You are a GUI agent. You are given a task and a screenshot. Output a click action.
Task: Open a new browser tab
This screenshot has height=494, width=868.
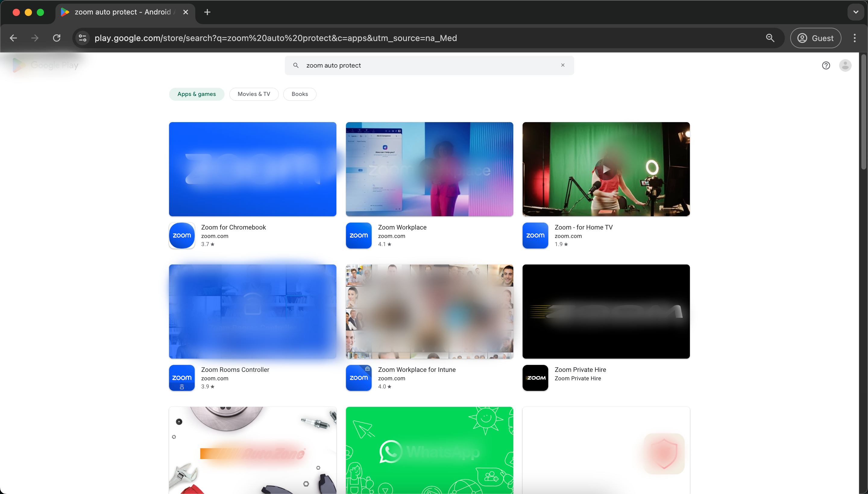[207, 12]
